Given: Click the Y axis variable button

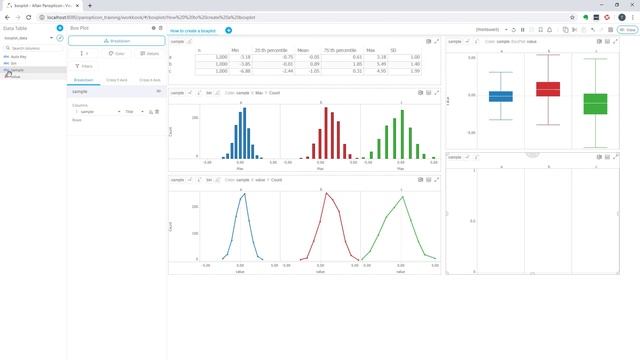Looking at the screenshot, I should tap(84, 53).
